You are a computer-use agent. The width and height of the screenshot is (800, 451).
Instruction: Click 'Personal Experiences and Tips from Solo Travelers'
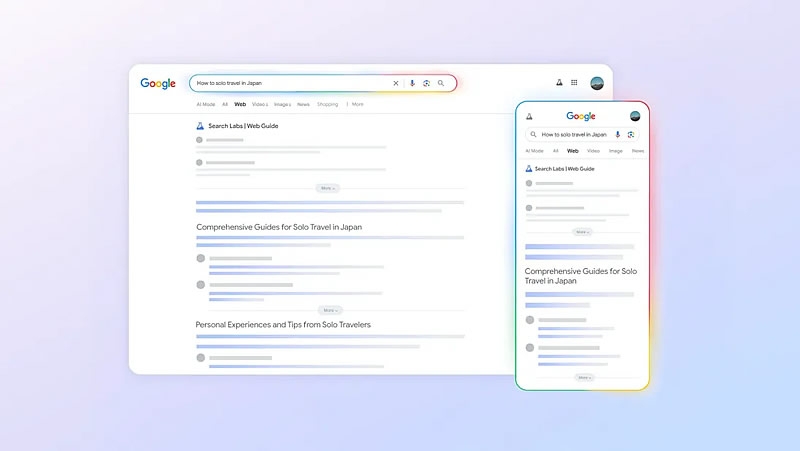click(283, 324)
